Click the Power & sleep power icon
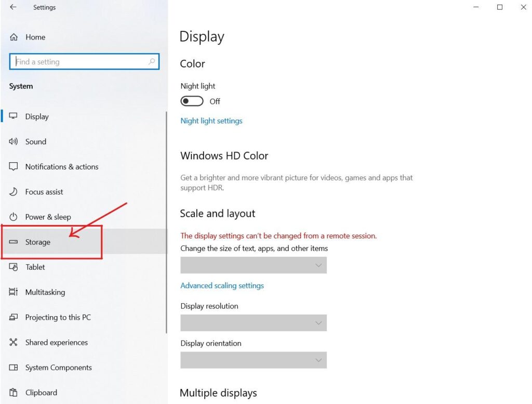 click(x=13, y=217)
